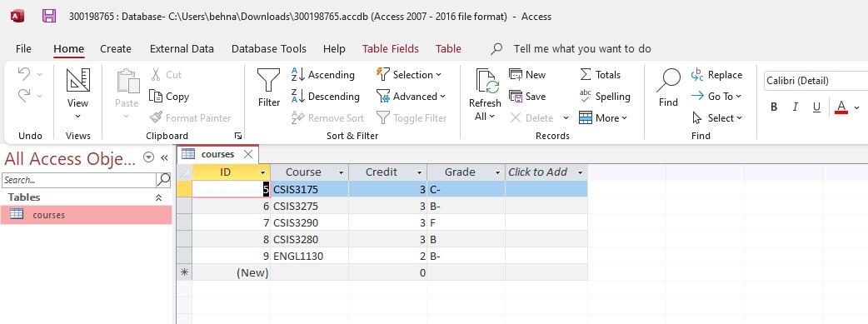This screenshot has width=868, height=324.
Task: Click the Refresh All icon
Action: click(x=487, y=82)
